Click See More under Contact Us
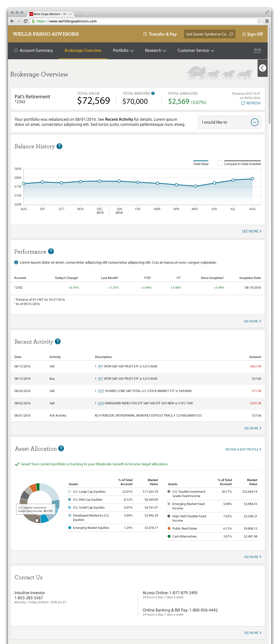Screen dimensions: 279x644 click(x=253, y=633)
